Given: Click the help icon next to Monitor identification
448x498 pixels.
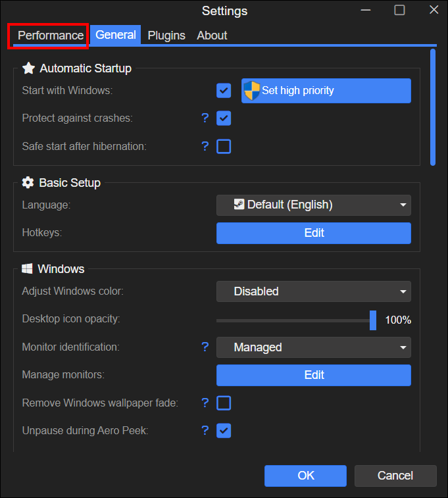Looking at the screenshot, I should pyautogui.click(x=205, y=347).
